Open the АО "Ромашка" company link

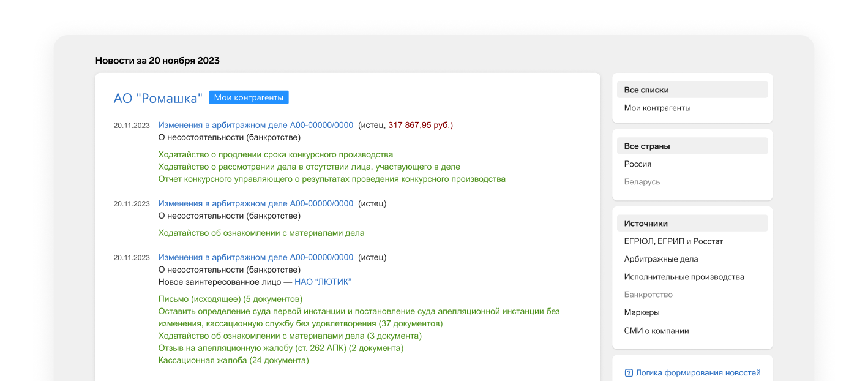158,98
